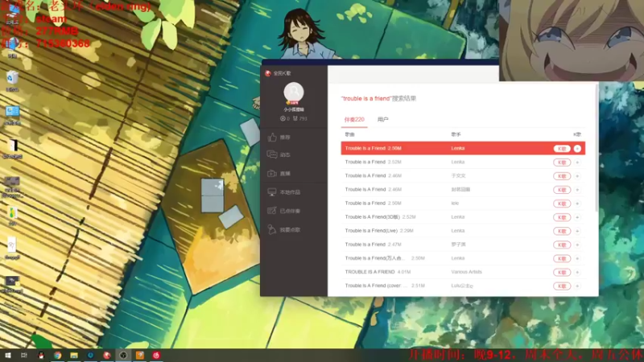Screen dimensions: 644x362
Task: Add the 2.47M version with plus icon
Action: tap(577, 245)
